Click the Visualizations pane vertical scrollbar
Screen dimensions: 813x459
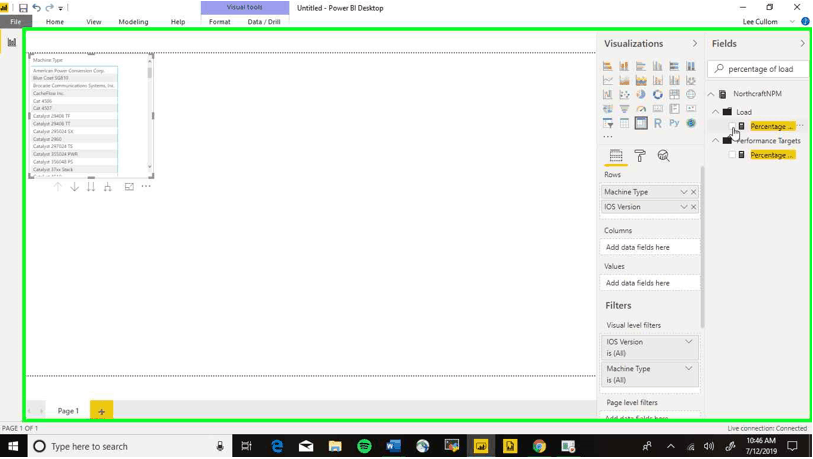coord(703,247)
